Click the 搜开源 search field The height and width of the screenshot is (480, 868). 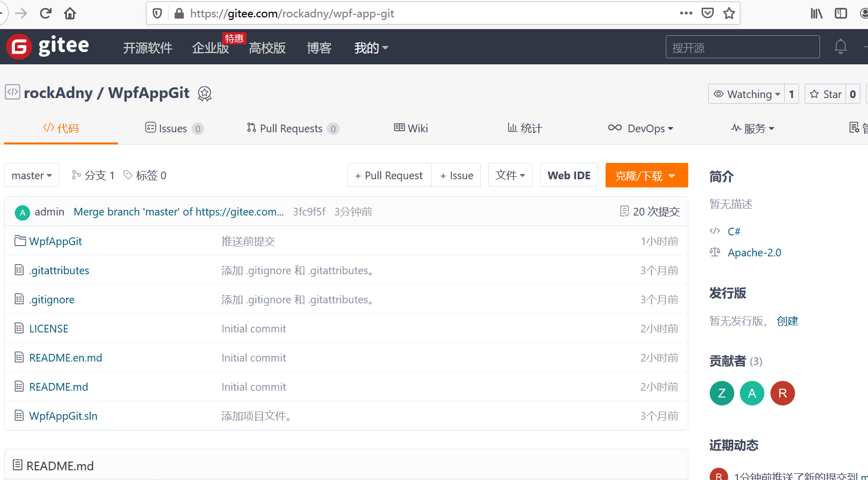(742, 47)
